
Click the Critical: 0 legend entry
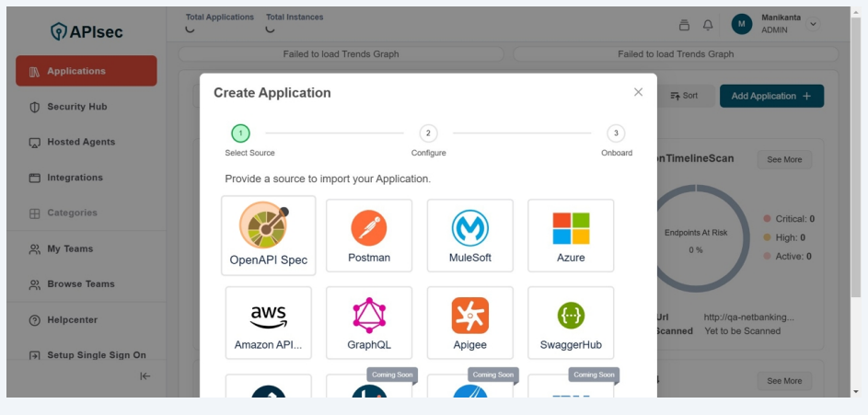pyautogui.click(x=789, y=219)
